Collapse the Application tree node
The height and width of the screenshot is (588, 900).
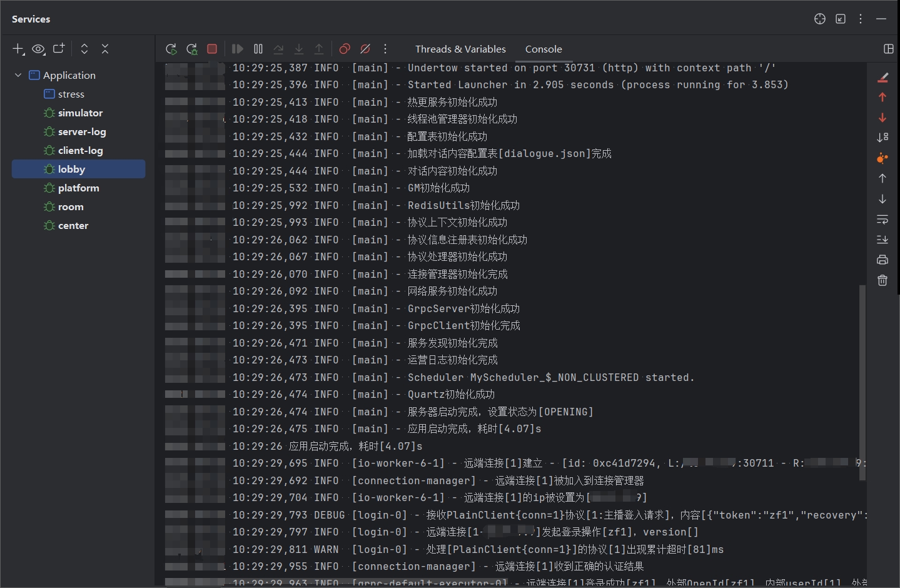18,74
